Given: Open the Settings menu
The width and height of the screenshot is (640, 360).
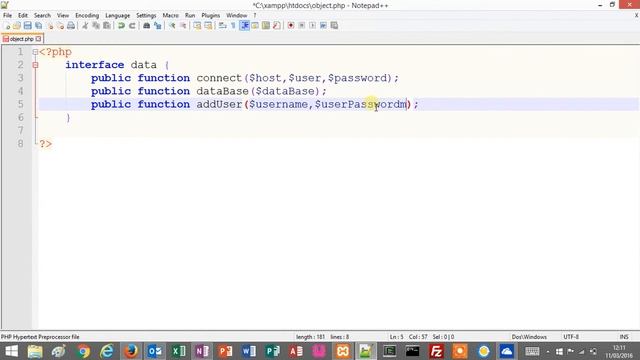Looking at the screenshot, I should [146, 16].
